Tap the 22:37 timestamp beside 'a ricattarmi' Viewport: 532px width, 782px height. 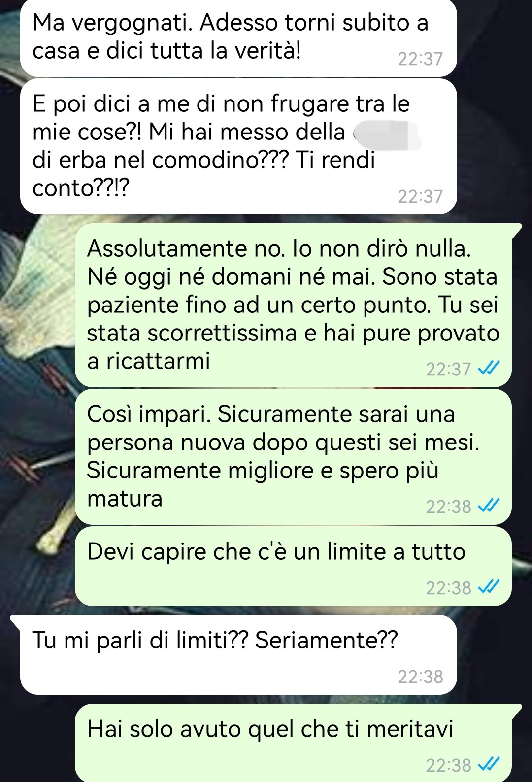point(448,369)
